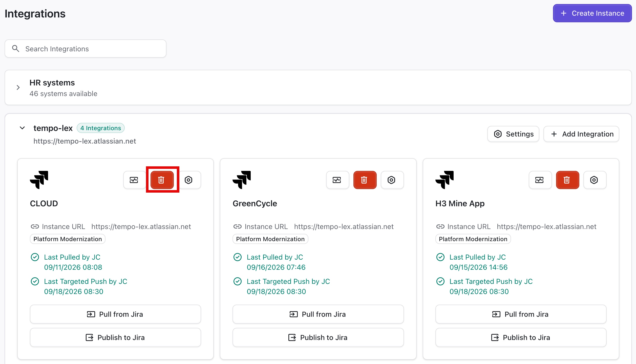Click Platform Modernization tag on H3 Mine App
The image size is (636, 364).
coord(473,239)
